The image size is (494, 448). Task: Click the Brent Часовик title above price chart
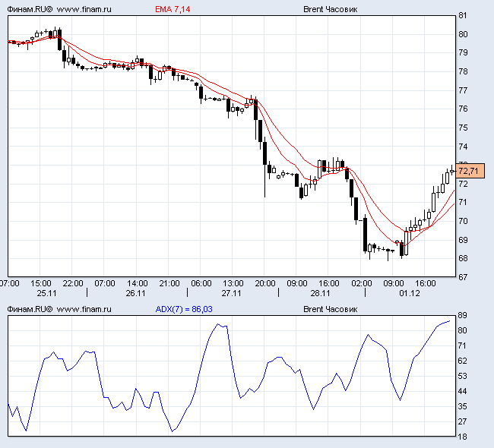pos(330,10)
